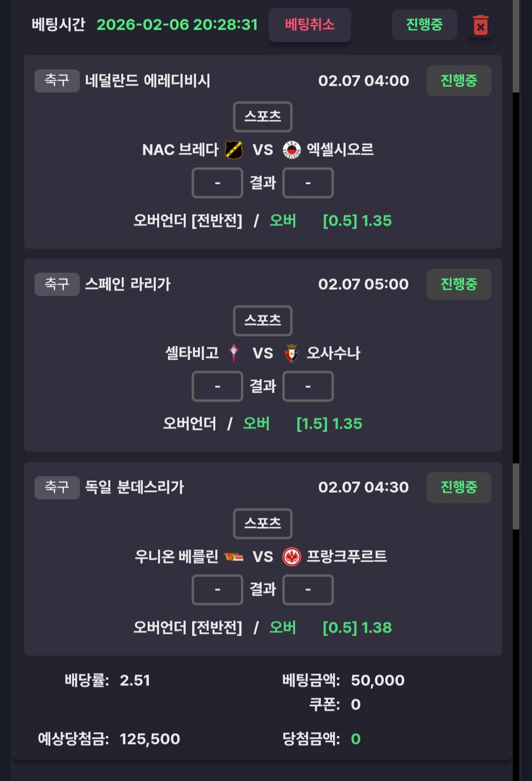Click 축구 label beside 스페인 라리가

(x=57, y=284)
